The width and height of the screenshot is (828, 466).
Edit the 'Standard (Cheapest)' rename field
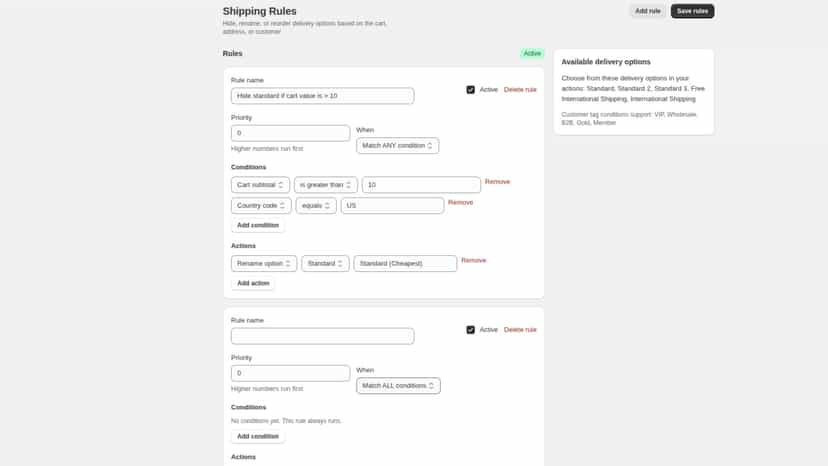coord(405,263)
